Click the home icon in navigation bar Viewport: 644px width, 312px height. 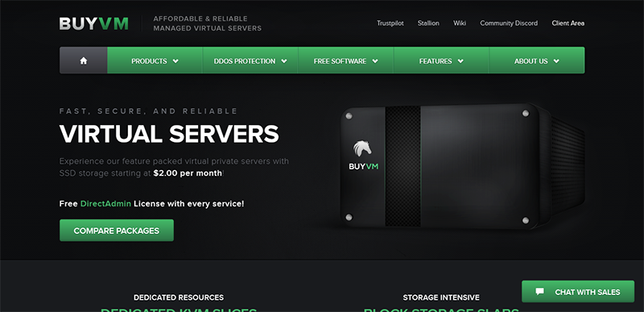pos(84,60)
